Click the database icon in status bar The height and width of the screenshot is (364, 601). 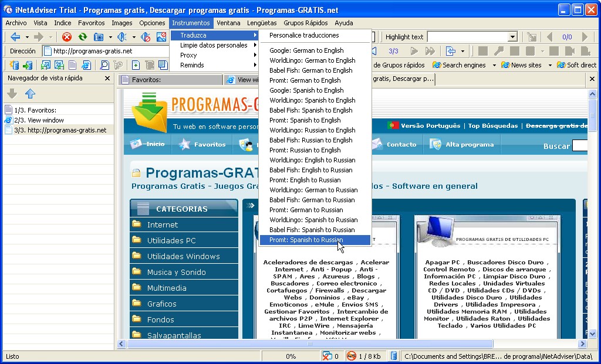coord(393,356)
